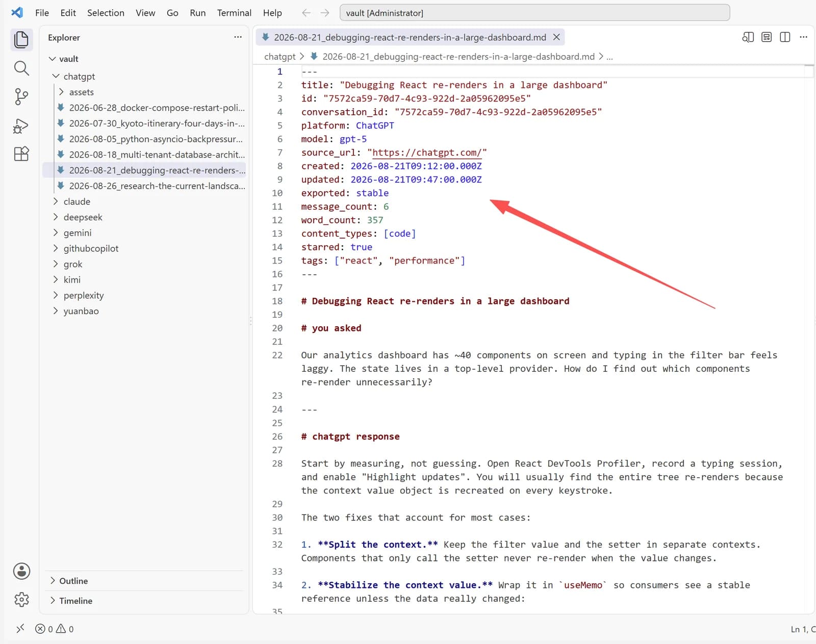Viewport: 816px width, 644px height.
Task: Open the File menu
Action: pos(42,13)
